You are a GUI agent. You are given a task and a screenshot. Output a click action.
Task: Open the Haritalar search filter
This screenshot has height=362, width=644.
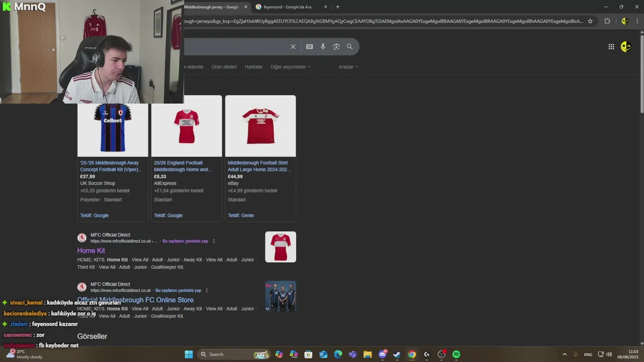(x=254, y=67)
